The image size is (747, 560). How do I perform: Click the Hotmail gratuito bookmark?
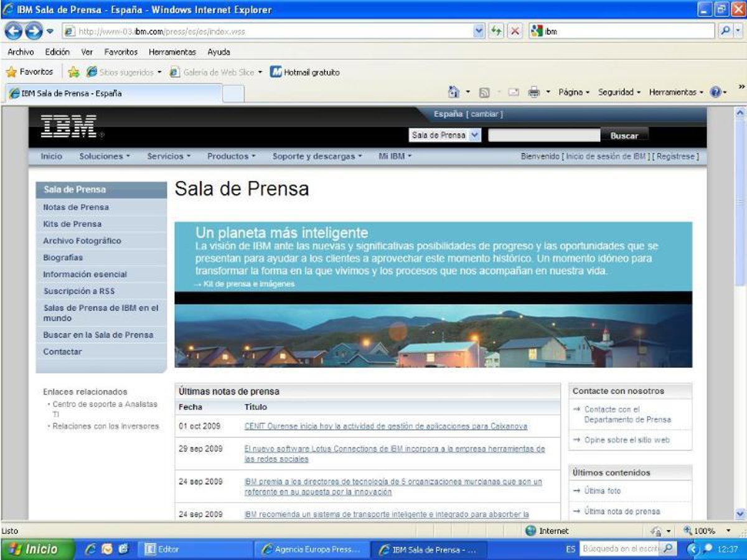pyautogui.click(x=305, y=72)
